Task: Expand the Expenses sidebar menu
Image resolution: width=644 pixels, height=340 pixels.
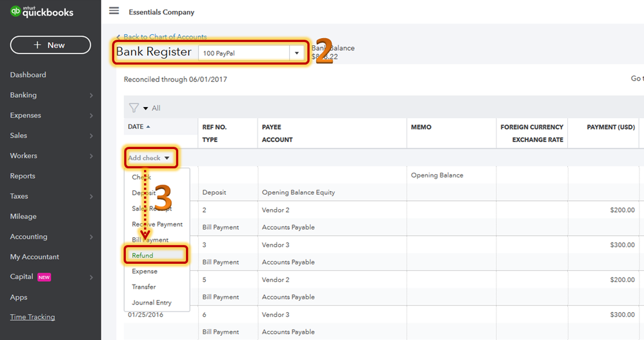Action: (x=50, y=115)
